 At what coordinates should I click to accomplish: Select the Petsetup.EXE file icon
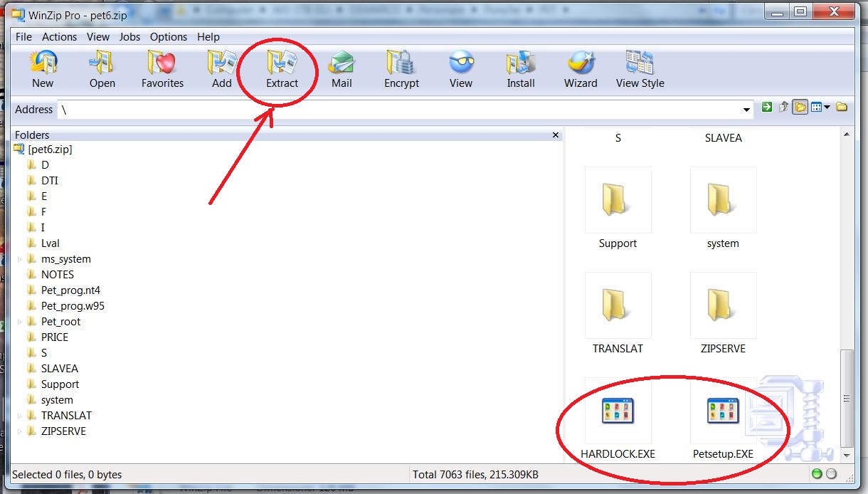point(723,411)
